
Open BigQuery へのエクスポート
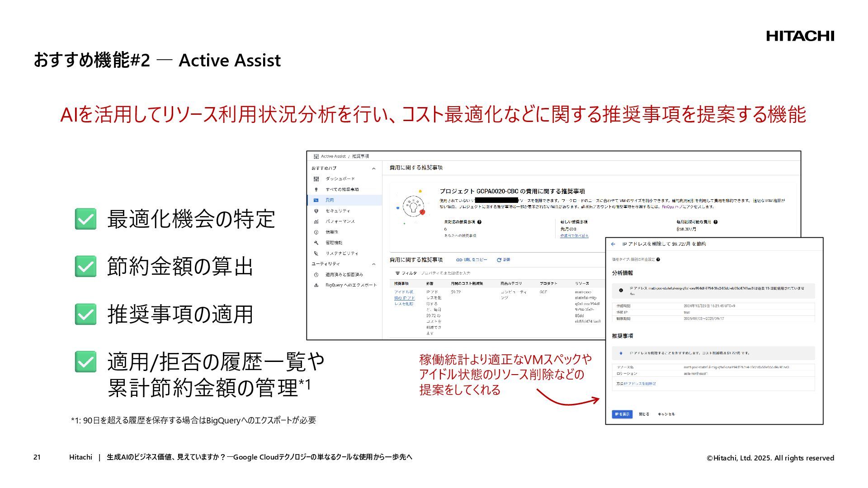pyautogui.click(x=351, y=285)
